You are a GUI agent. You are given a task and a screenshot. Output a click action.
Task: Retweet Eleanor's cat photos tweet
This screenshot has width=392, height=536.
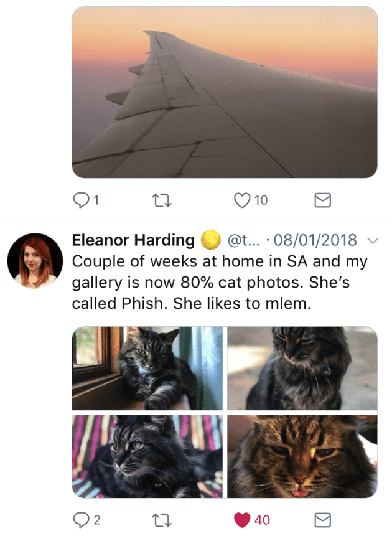162,519
